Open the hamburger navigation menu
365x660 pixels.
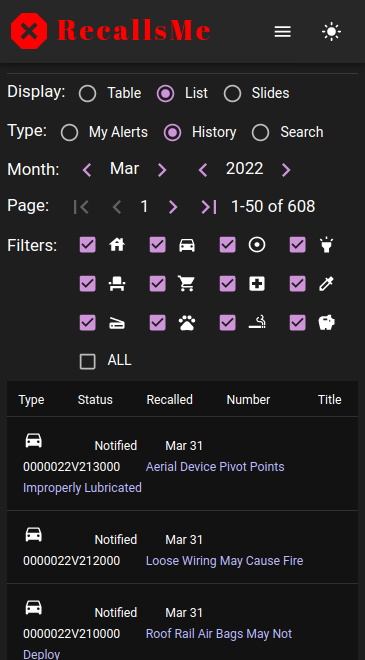(282, 32)
